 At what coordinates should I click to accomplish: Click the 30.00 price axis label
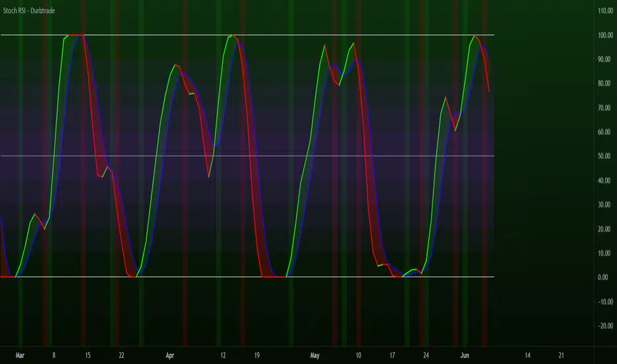(604, 205)
